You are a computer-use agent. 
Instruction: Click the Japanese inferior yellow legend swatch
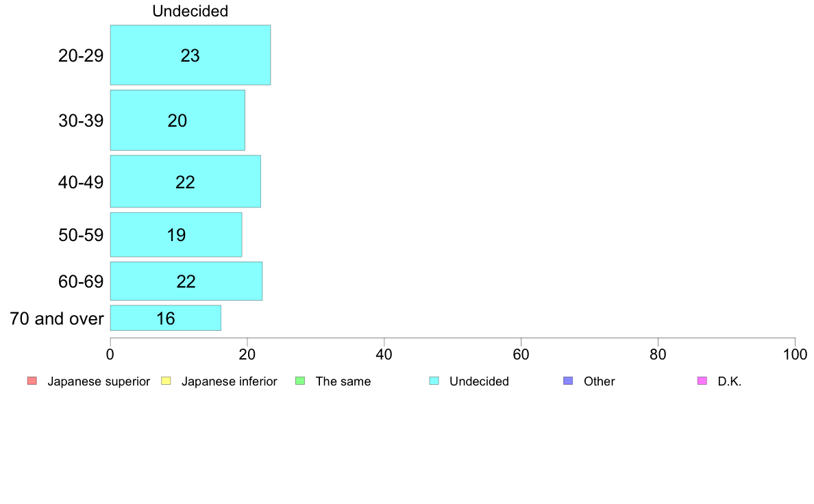[166, 381]
